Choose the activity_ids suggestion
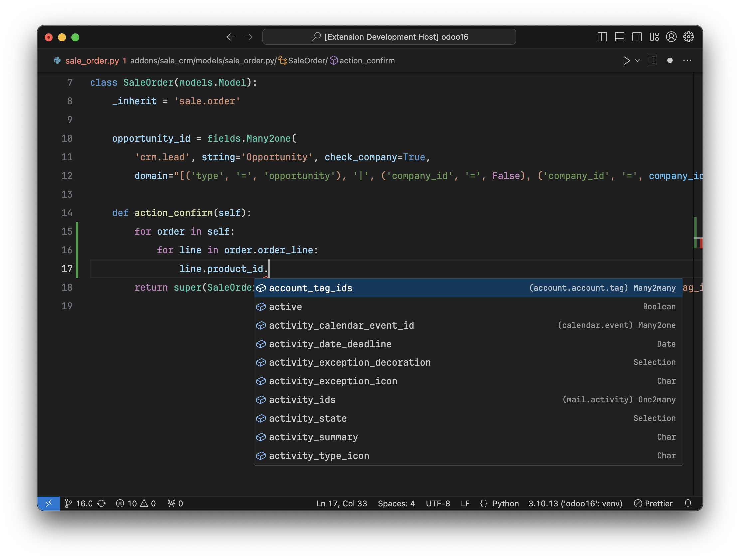Image resolution: width=740 pixels, height=560 pixels. (302, 400)
